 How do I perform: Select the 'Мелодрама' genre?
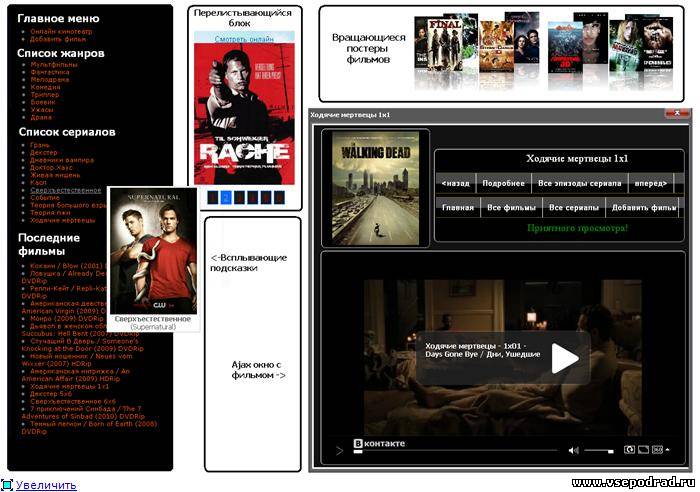[x=50, y=80]
